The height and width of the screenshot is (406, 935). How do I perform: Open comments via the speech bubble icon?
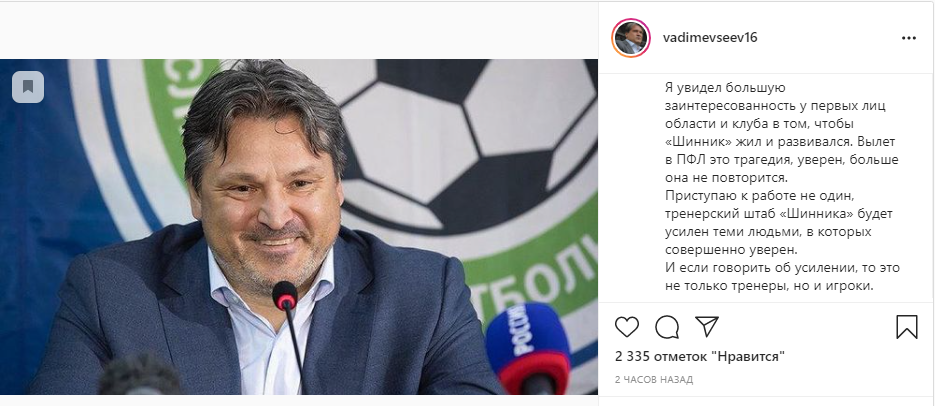click(666, 327)
